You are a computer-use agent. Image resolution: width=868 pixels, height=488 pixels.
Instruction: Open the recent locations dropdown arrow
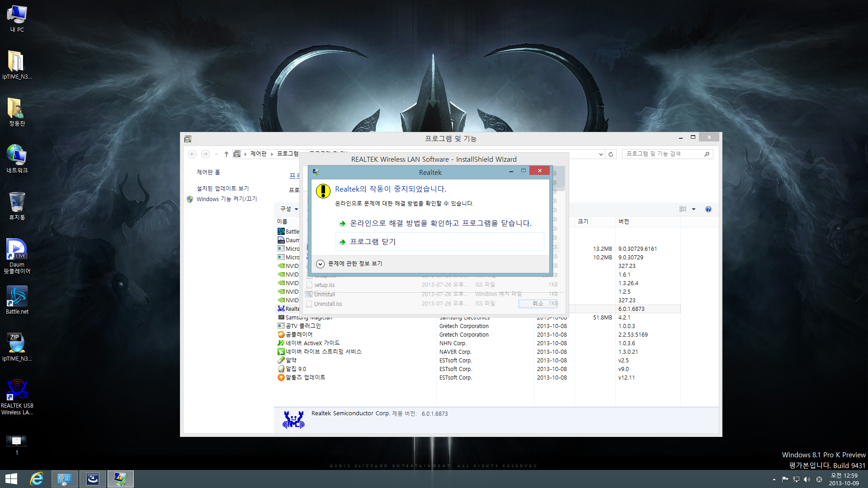pos(216,154)
